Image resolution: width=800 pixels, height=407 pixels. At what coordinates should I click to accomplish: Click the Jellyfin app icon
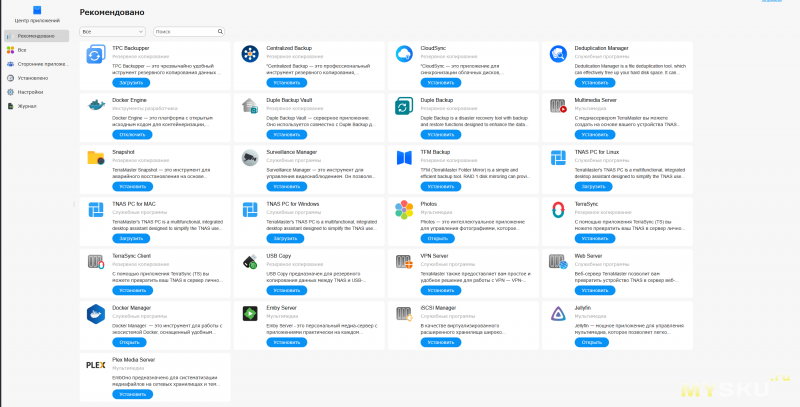click(x=559, y=313)
